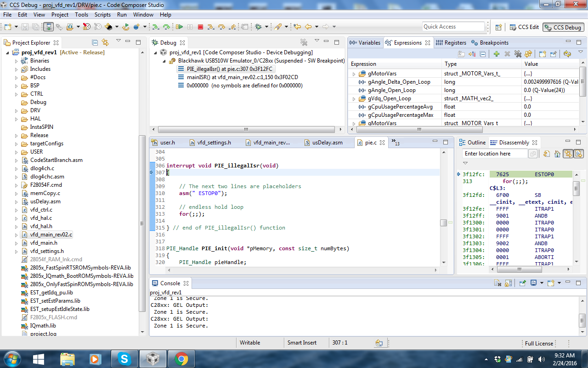Screen dimensions: 588x368
Task: Click the CPU Reset clock icon
Action: point(86,27)
